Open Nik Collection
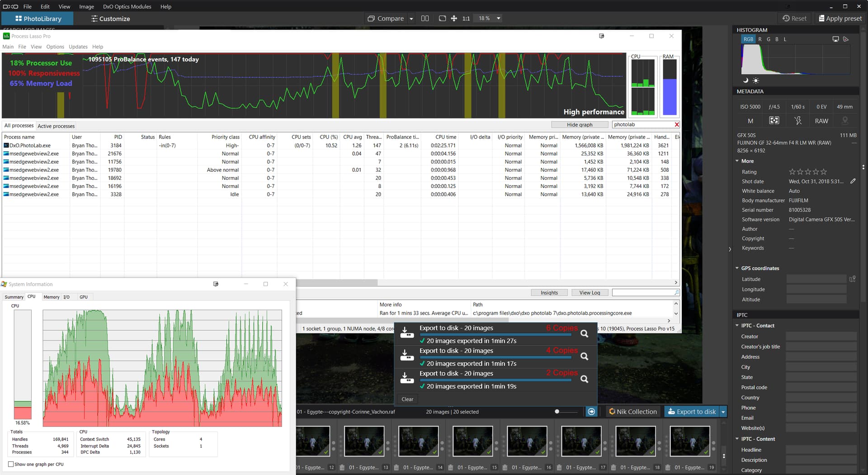 (x=632, y=411)
